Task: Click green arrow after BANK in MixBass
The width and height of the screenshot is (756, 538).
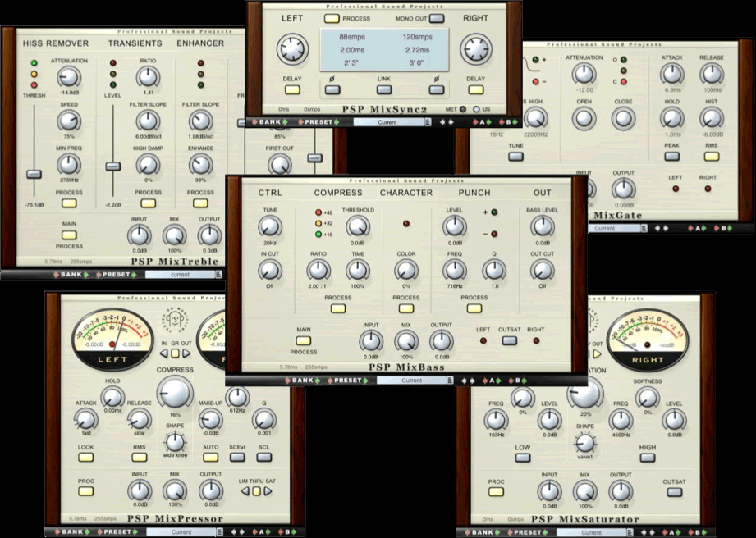Action: pos(317,381)
